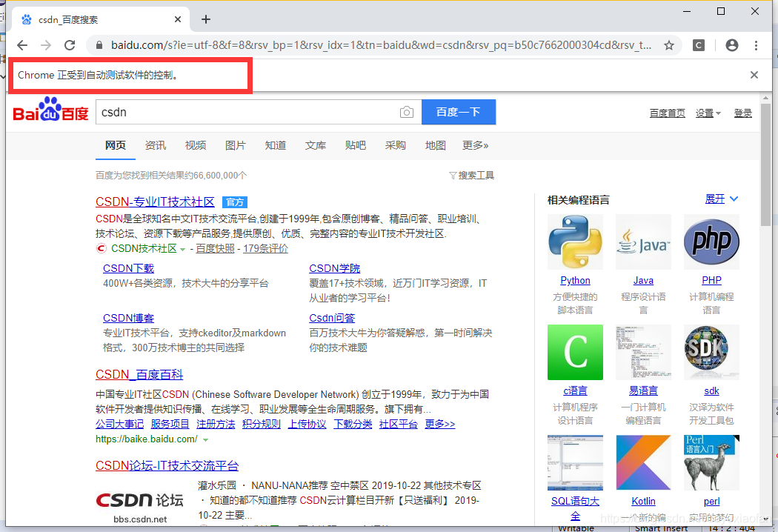The height and width of the screenshot is (532, 778).
Task: Bookmark this page with the star icon
Action: click(669, 45)
